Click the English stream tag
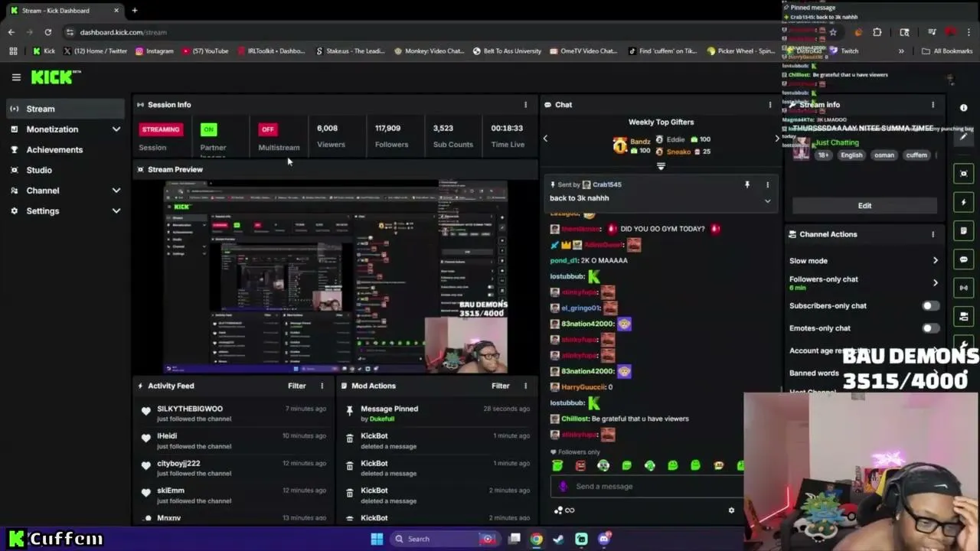 [851, 155]
